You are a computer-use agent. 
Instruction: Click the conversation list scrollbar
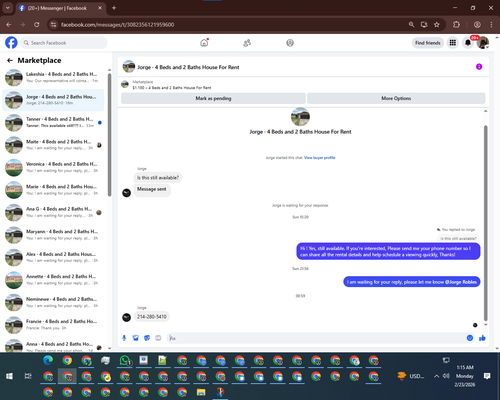tap(109, 135)
